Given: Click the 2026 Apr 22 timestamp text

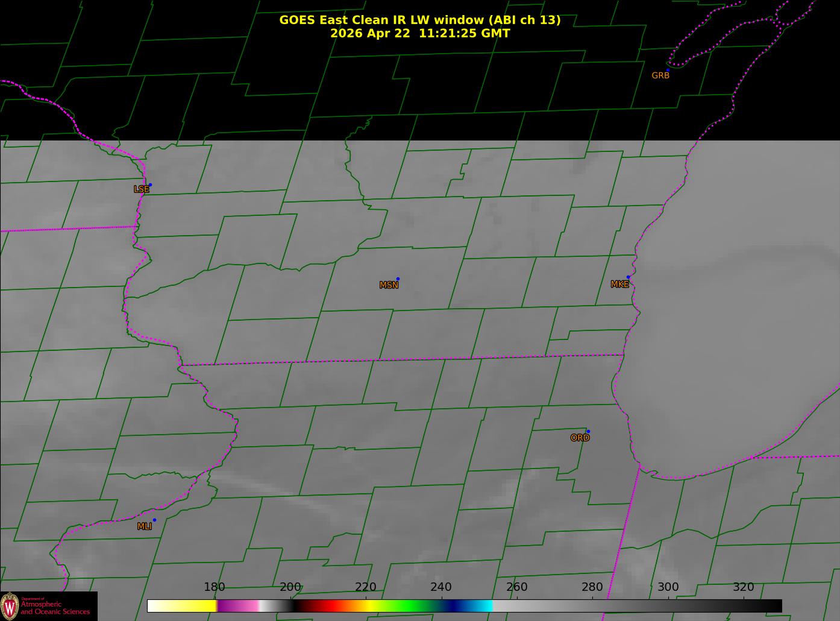Looking at the screenshot, I should point(420,33).
